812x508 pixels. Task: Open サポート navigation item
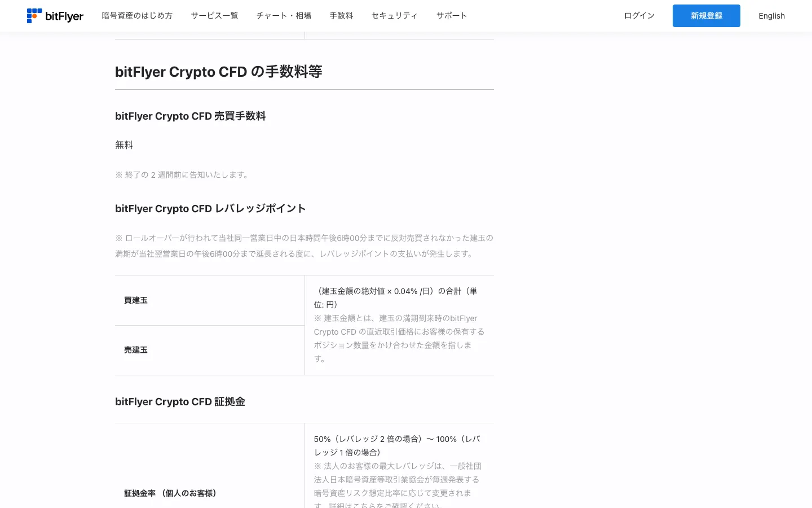pos(452,16)
